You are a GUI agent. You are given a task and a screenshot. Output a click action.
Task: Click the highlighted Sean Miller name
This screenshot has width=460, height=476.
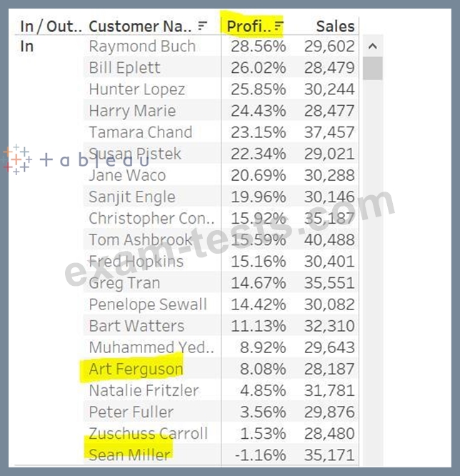coord(129,455)
